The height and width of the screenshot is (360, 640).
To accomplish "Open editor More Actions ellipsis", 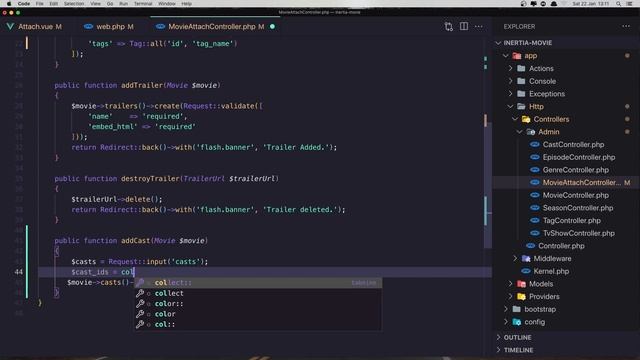I will tap(478, 27).
